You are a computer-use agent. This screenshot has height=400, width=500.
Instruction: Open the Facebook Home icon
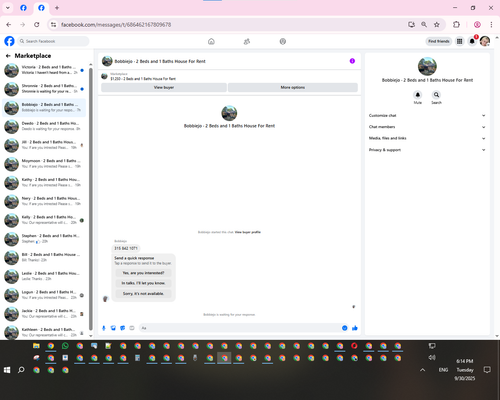coord(211,41)
